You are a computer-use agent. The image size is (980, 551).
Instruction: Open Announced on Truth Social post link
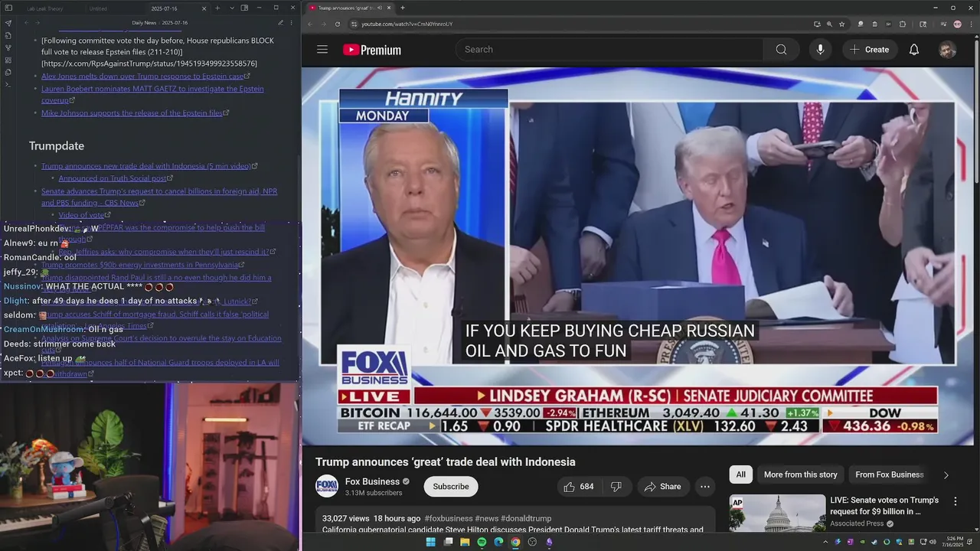113,178
